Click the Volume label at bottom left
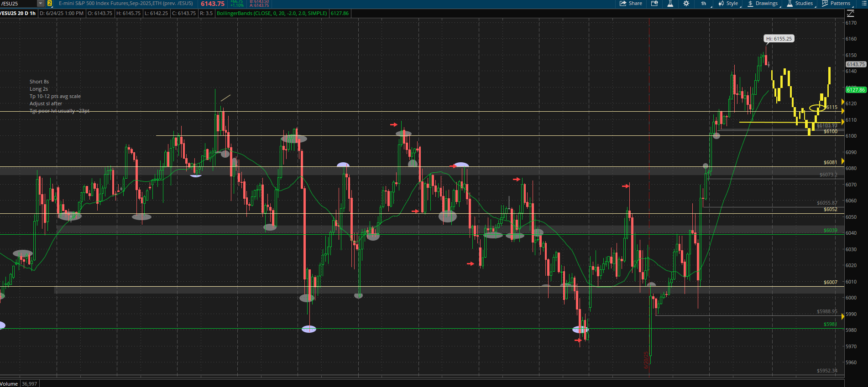 coord(9,384)
